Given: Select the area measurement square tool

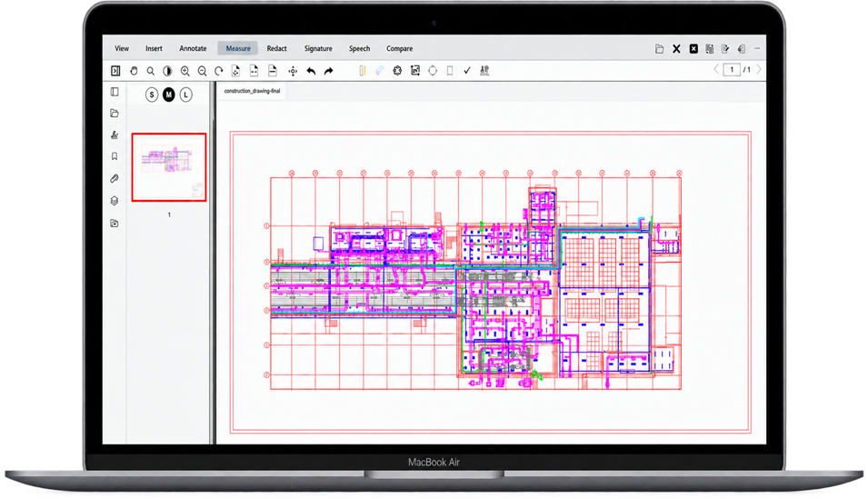Looking at the screenshot, I should (415, 70).
